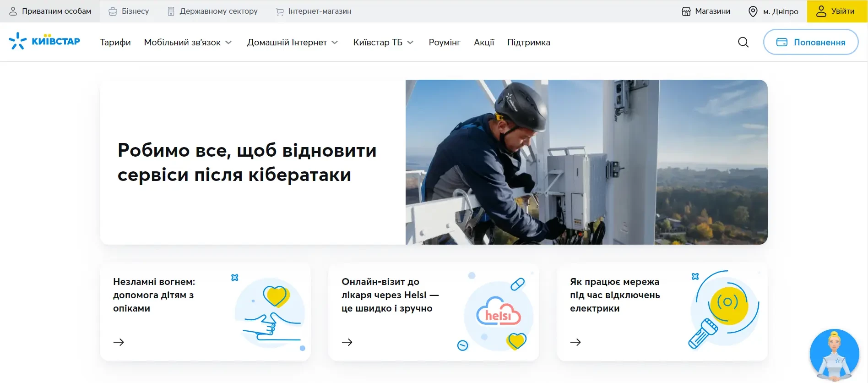Click the building icon beside Державному сектору
The height and width of the screenshot is (383, 868).
pos(171,11)
